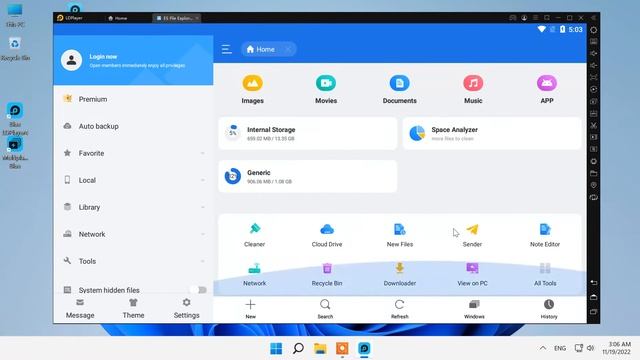Show hidden tray icons
This screenshot has width=640, height=360.
(x=543, y=348)
